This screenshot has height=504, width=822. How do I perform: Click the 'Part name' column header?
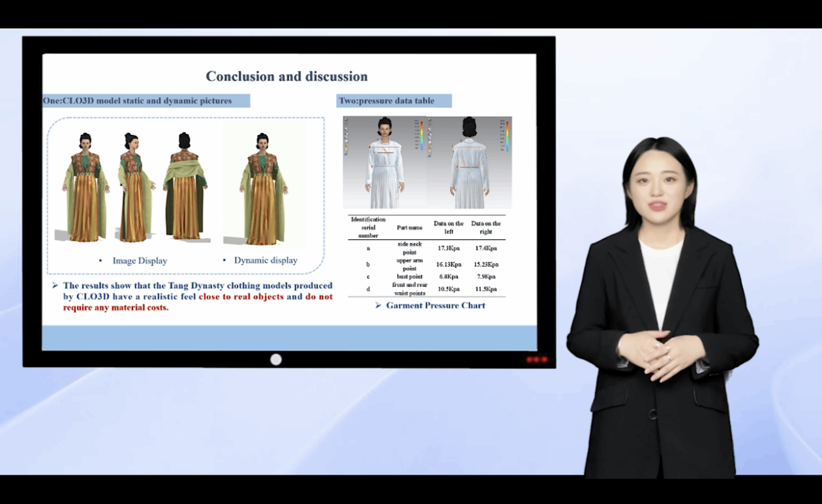point(410,228)
